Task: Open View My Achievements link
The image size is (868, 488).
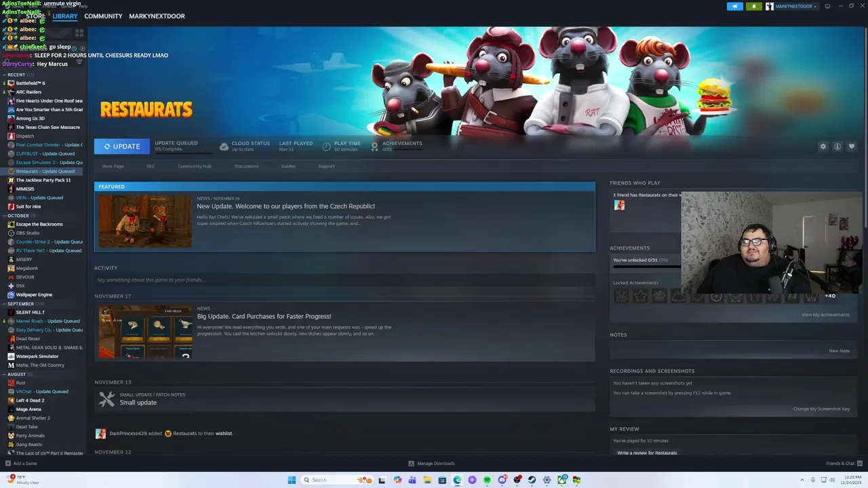Action: (x=825, y=314)
